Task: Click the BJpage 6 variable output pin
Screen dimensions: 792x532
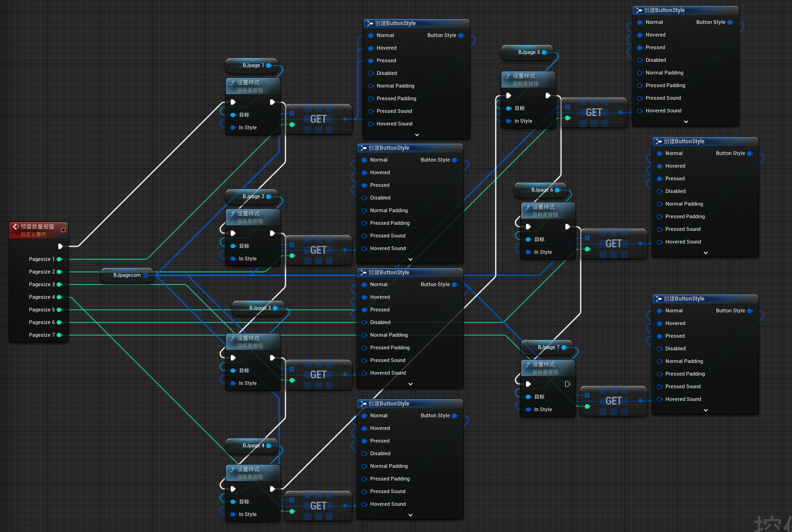Action: [x=558, y=190]
